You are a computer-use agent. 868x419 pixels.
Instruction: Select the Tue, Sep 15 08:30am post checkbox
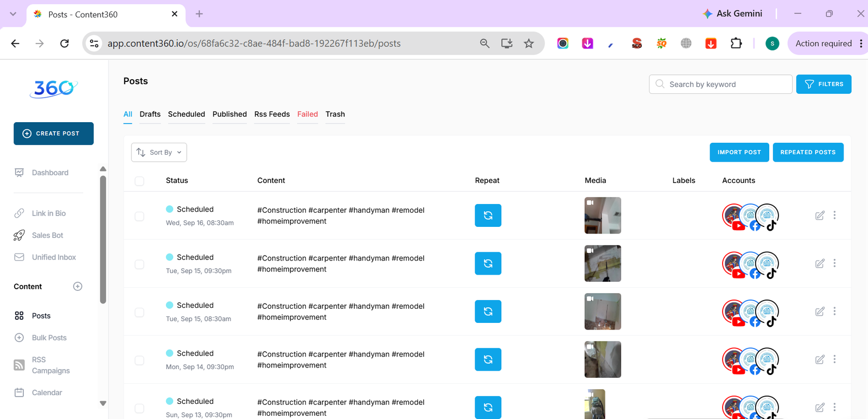click(x=139, y=313)
